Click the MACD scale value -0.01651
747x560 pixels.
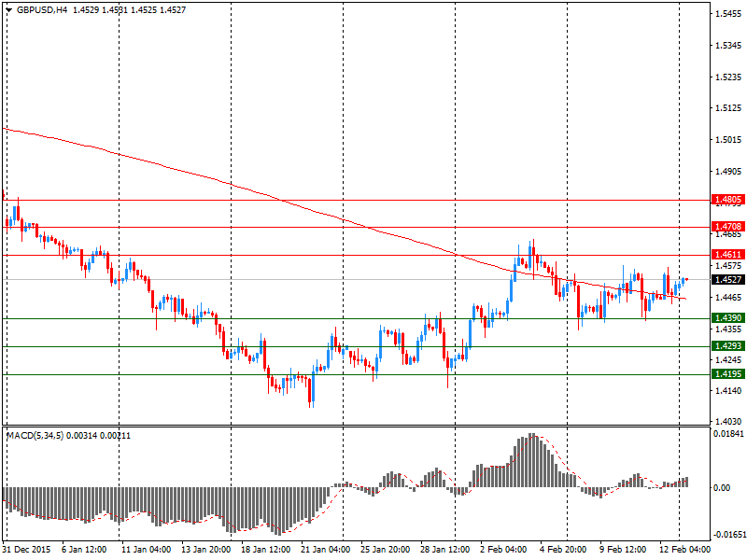(728, 534)
